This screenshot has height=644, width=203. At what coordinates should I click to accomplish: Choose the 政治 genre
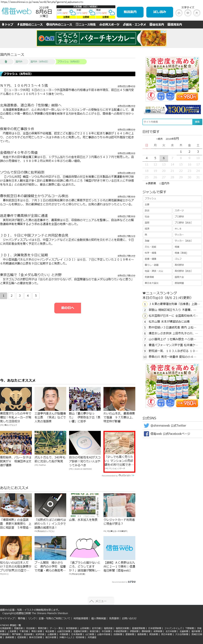click(157, 210)
